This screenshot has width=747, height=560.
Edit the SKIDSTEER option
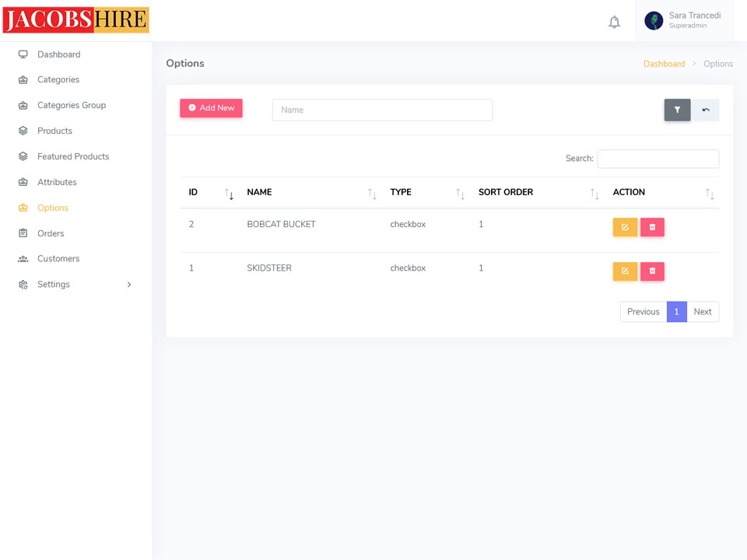pyautogui.click(x=625, y=271)
